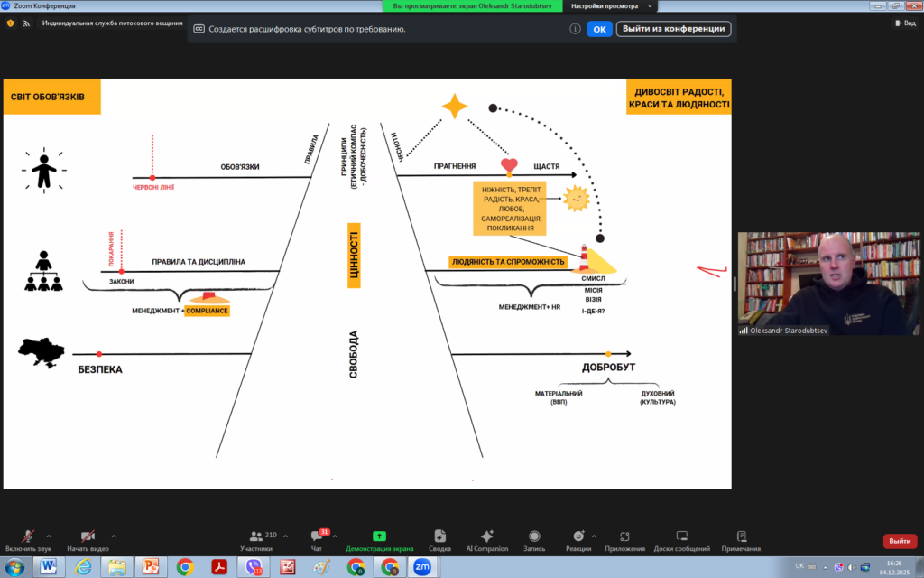Click Выйти из конференции button
Screen dimensions: 924x578
673,29
